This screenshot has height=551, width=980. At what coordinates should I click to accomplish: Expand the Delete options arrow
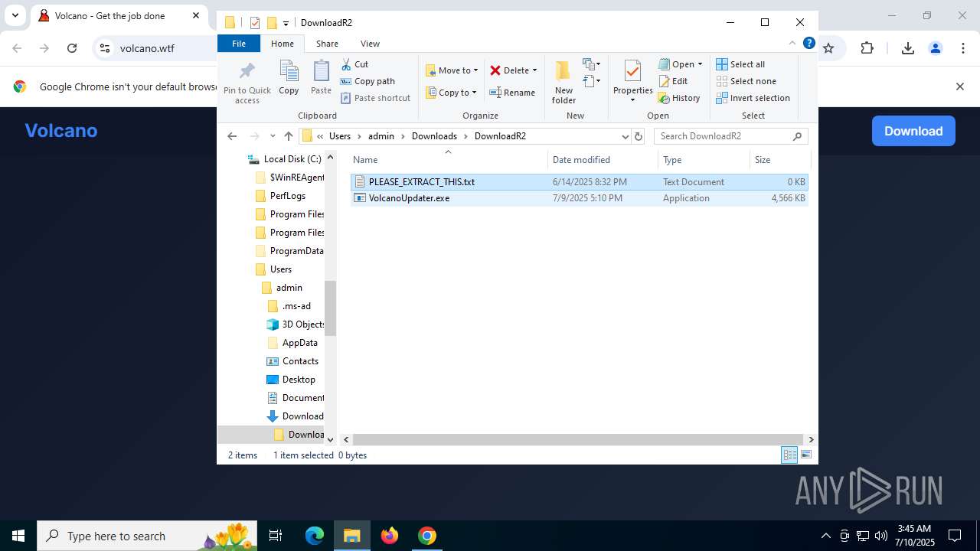coord(534,70)
